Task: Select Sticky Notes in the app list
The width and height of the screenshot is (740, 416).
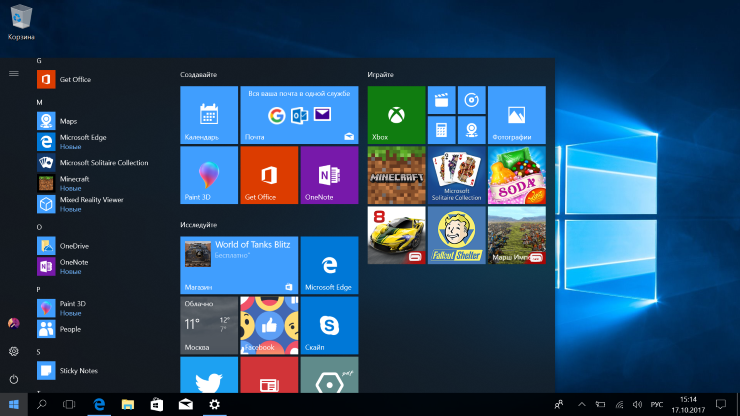Action: (80, 371)
